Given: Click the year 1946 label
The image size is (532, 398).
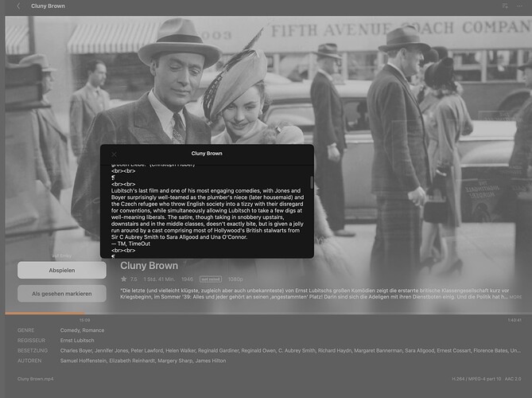Looking at the screenshot, I should coord(187,279).
